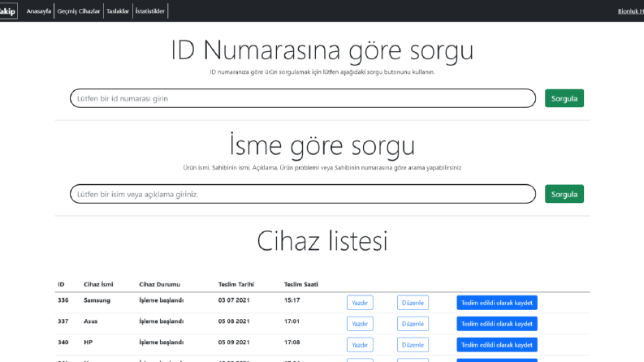The height and width of the screenshot is (362, 644).
Task: Click the ID Numarasına göre sorgu heading
Action: pos(322,50)
